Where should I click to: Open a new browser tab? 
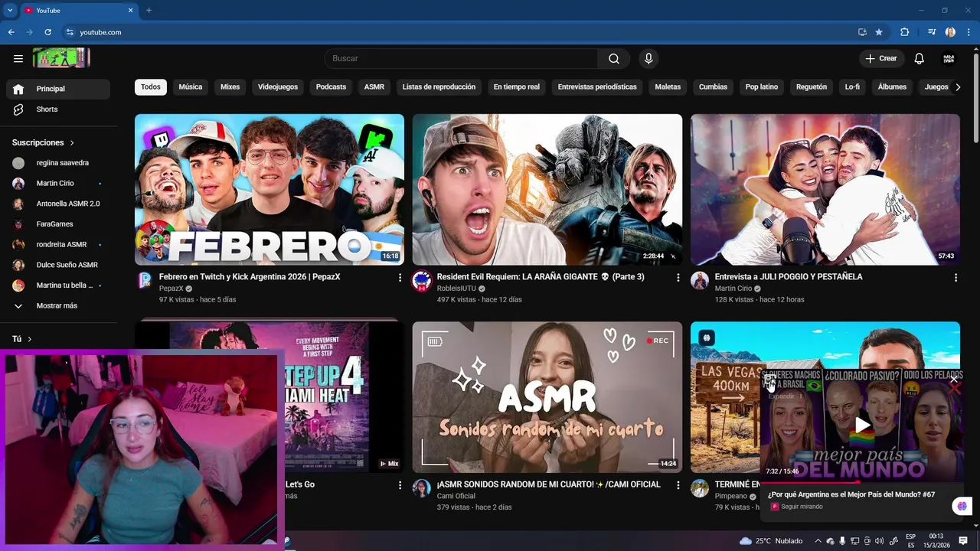pos(149,10)
